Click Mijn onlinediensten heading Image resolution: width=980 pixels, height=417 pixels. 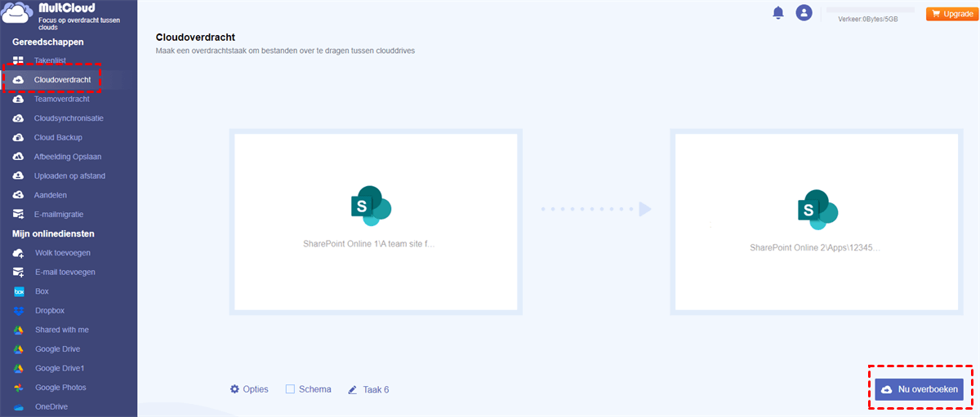point(53,233)
